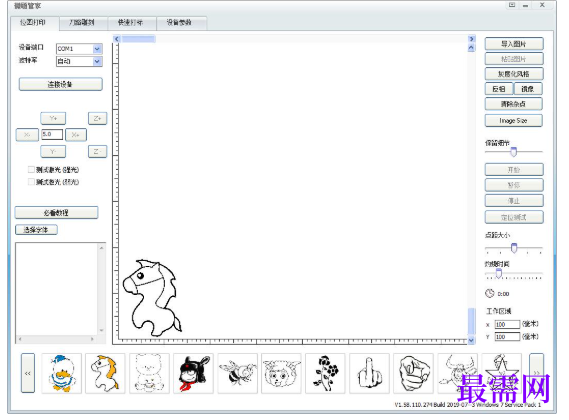
Task: Click the work area X field showing 100
Action: click(x=507, y=324)
